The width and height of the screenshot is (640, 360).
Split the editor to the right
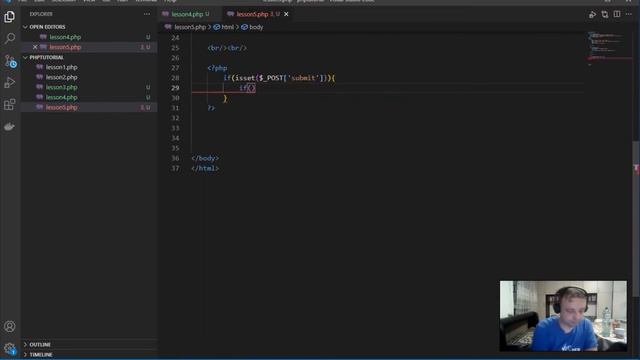(x=617, y=14)
